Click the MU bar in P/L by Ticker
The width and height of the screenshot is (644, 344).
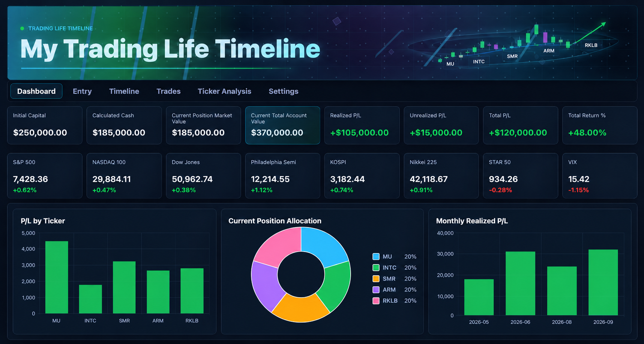click(57, 277)
